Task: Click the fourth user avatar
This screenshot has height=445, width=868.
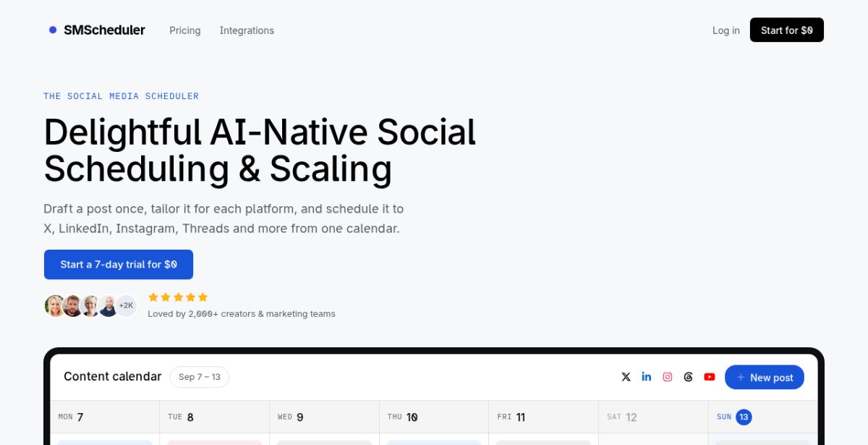Action: point(108,306)
